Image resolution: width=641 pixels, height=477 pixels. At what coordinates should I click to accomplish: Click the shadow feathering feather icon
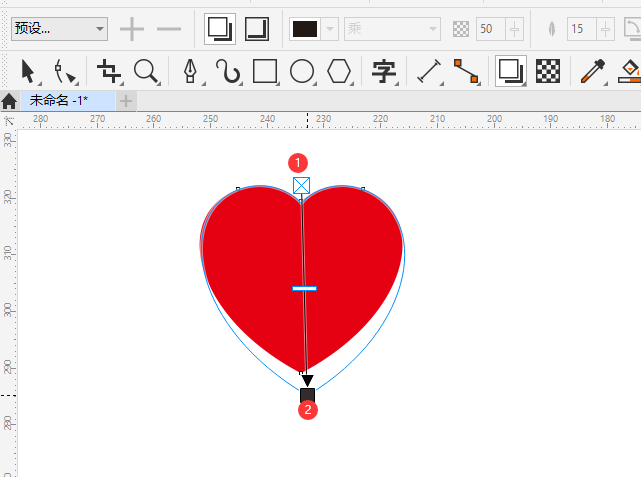(x=551, y=29)
